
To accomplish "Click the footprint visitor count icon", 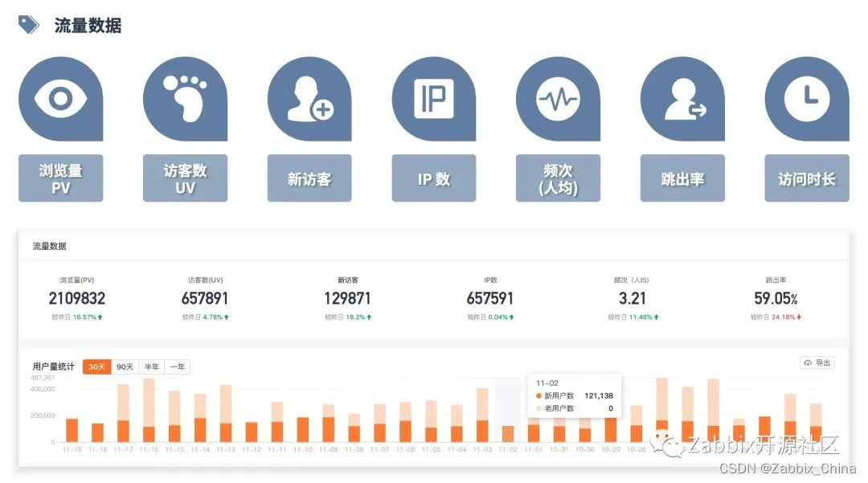I will [x=185, y=99].
